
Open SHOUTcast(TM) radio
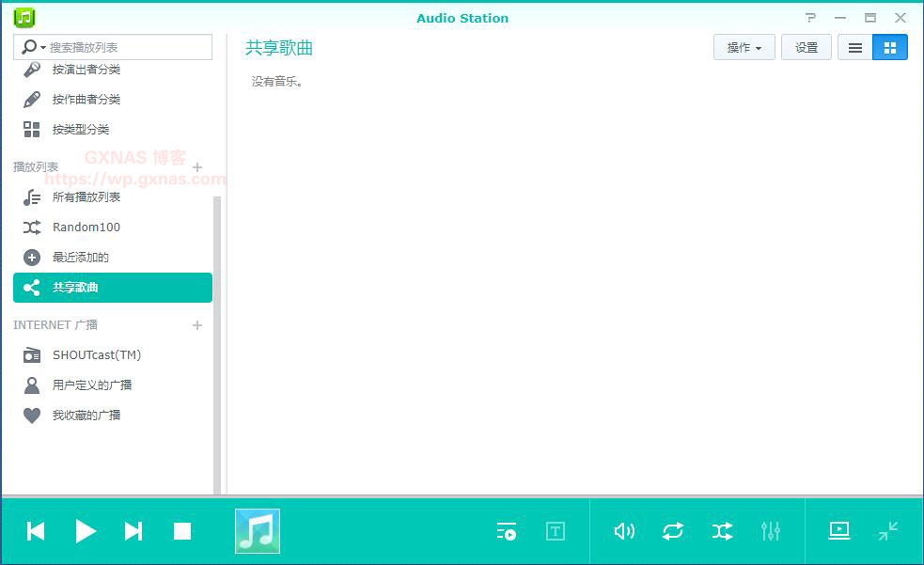97,355
